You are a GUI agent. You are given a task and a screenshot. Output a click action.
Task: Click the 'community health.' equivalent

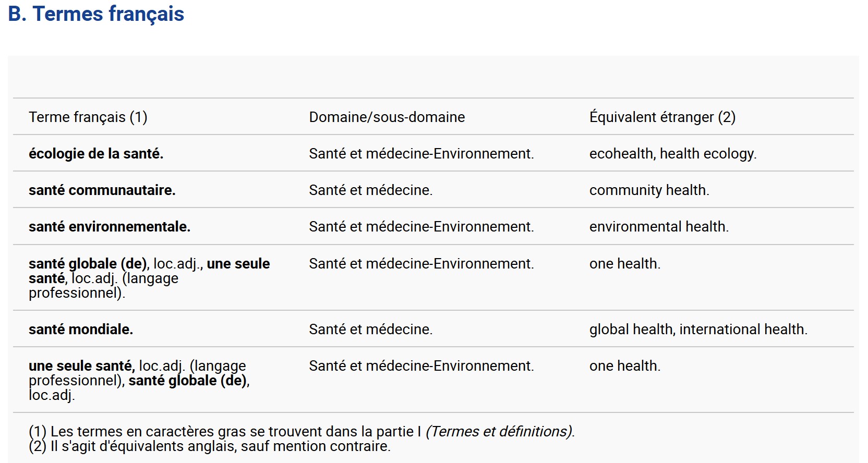pos(649,190)
